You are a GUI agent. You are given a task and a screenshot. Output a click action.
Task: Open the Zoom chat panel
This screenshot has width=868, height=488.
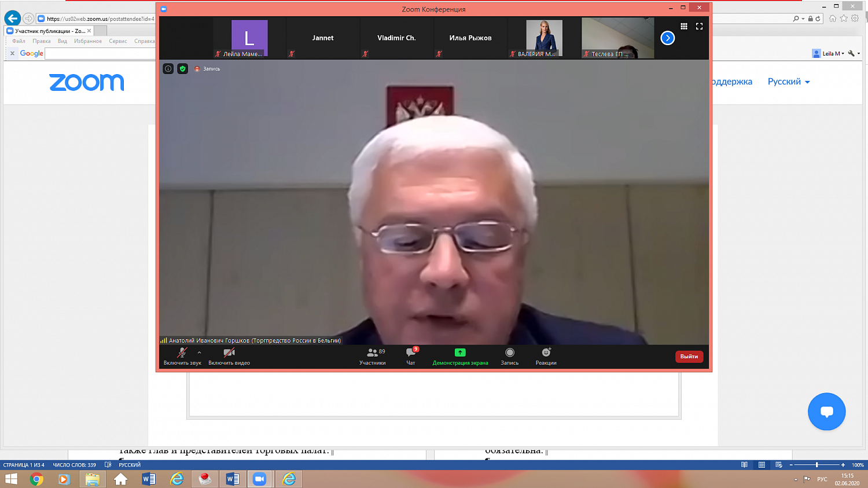(x=411, y=356)
